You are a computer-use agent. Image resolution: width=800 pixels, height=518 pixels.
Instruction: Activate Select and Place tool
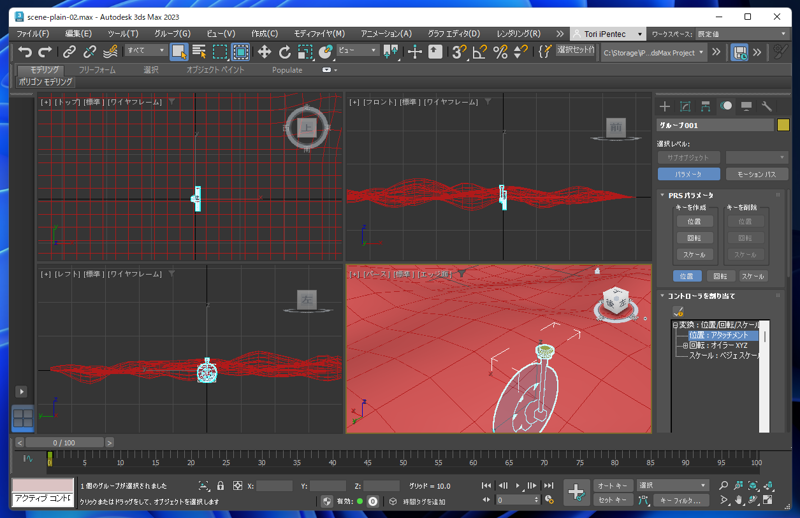tap(326, 52)
